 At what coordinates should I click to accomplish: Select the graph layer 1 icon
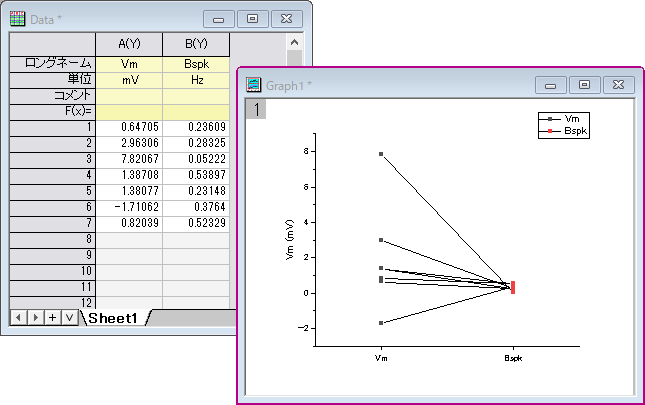click(256, 109)
